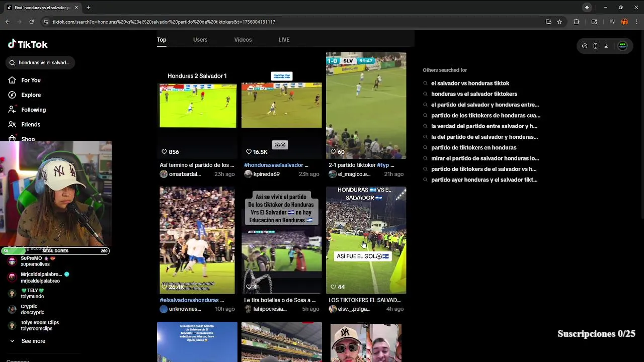
Task: Open the video thumbnail with 26.4K likes
Action: point(197,240)
